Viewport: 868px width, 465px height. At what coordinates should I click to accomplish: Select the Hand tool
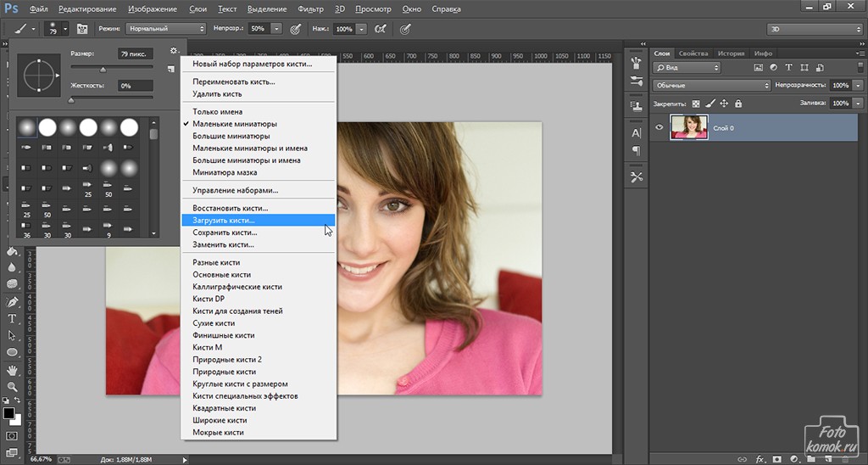pos(12,371)
